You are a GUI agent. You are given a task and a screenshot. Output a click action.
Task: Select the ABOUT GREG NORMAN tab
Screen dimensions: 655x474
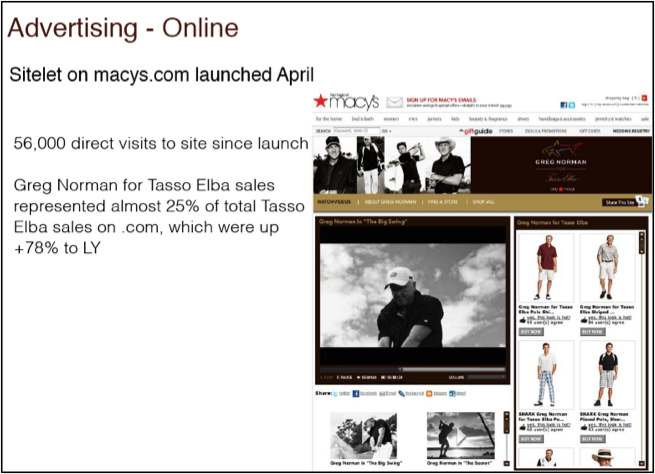coord(390,202)
